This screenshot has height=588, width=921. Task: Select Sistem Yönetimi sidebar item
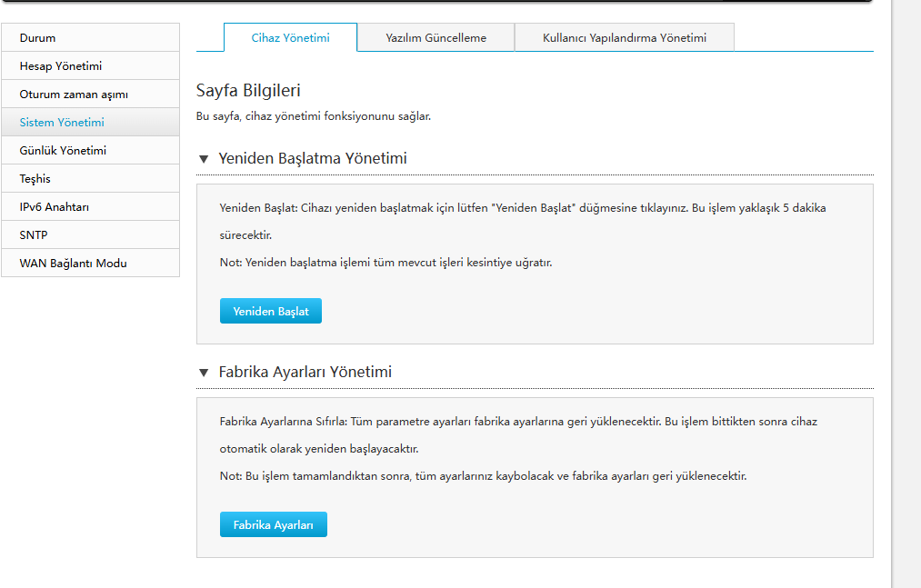(90, 122)
